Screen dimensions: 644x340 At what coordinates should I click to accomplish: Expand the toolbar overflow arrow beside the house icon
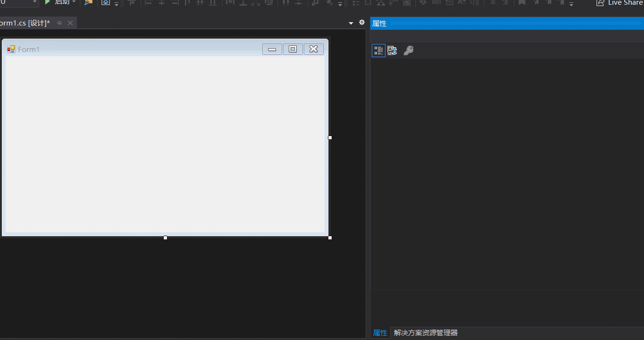pos(117,4)
